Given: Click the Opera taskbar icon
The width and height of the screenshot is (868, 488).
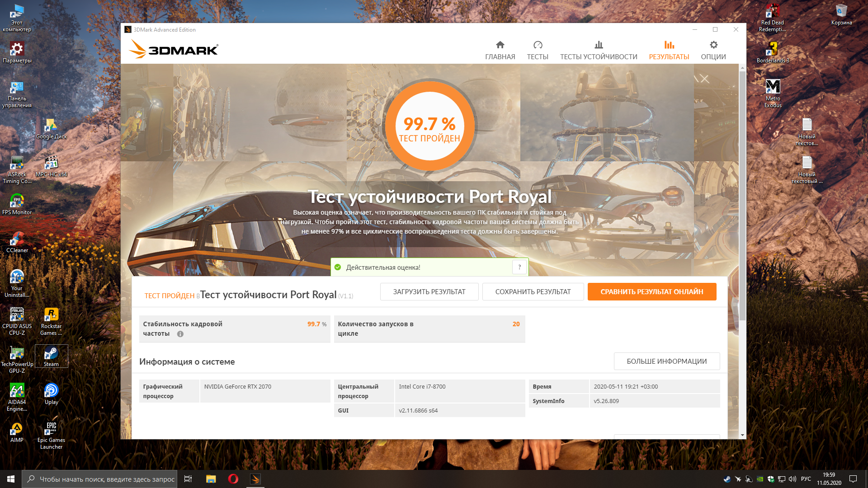Looking at the screenshot, I should [233, 479].
